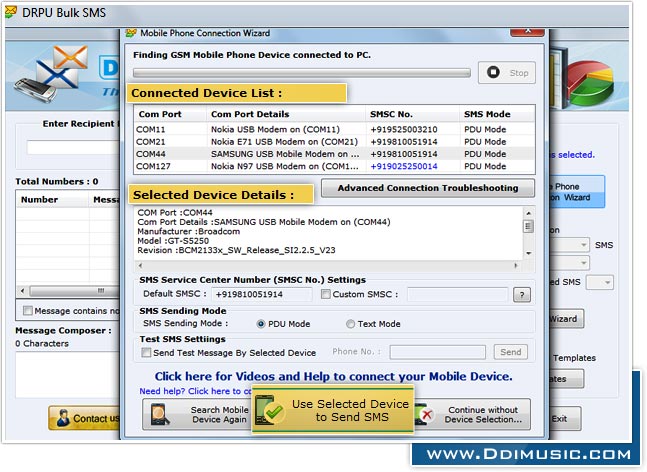Open the SMSC help question mark button

522,295
